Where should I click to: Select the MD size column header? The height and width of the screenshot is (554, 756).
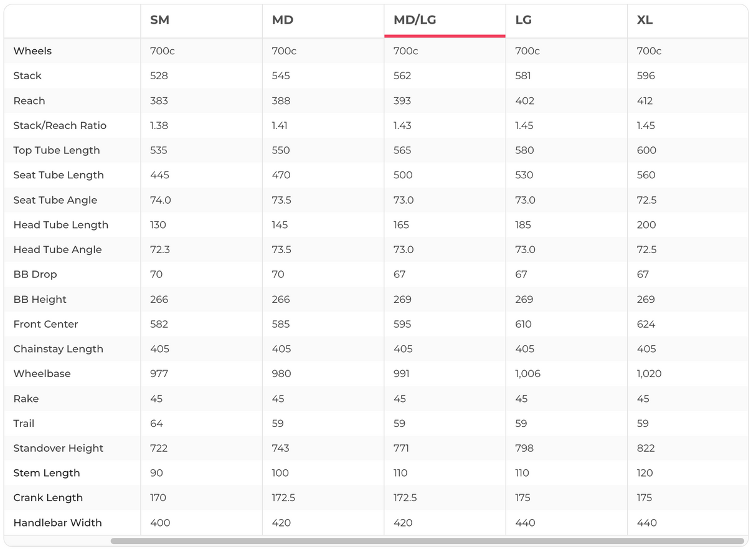tap(282, 20)
